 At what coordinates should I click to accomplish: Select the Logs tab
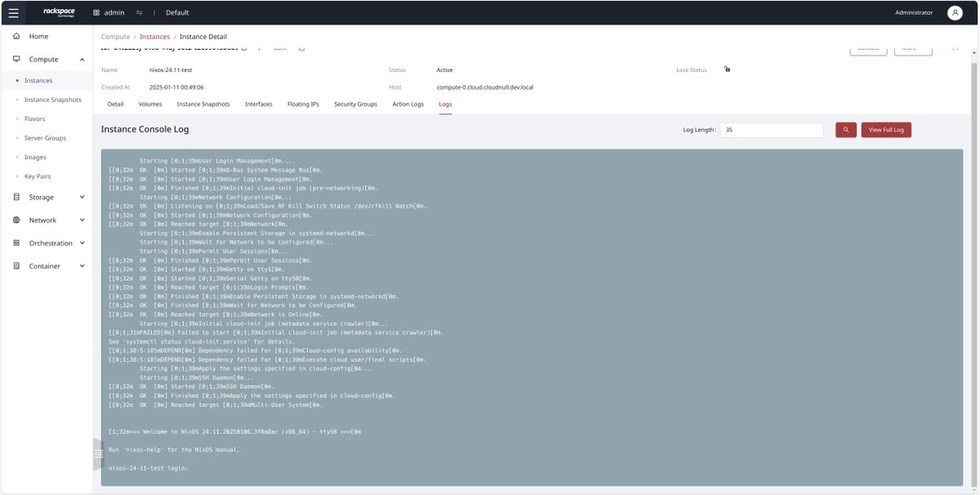tap(445, 105)
